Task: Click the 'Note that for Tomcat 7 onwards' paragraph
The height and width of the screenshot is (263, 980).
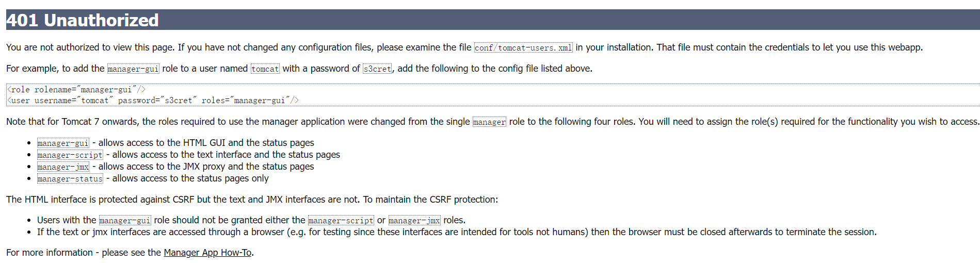Action: [237, 122]
